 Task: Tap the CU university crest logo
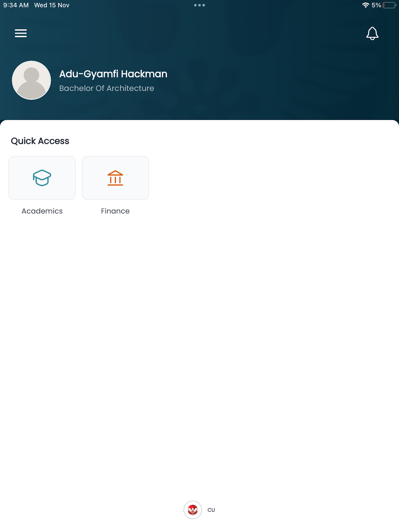[192, 510]
